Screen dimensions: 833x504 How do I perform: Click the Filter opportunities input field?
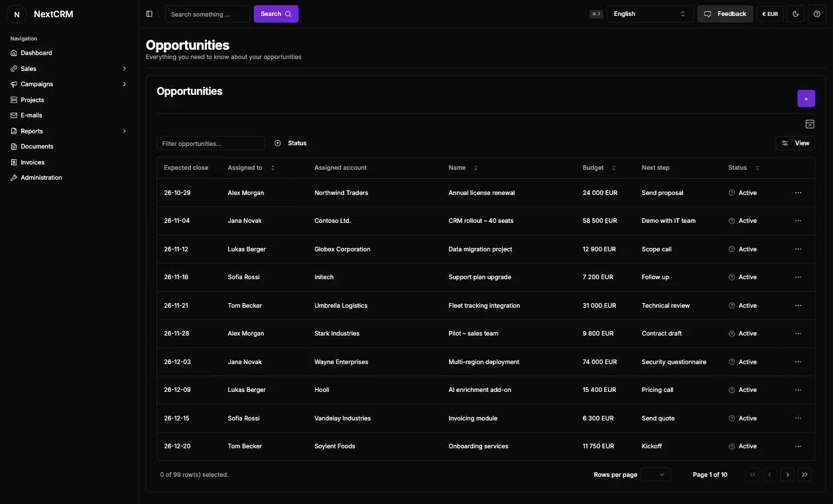211,143
